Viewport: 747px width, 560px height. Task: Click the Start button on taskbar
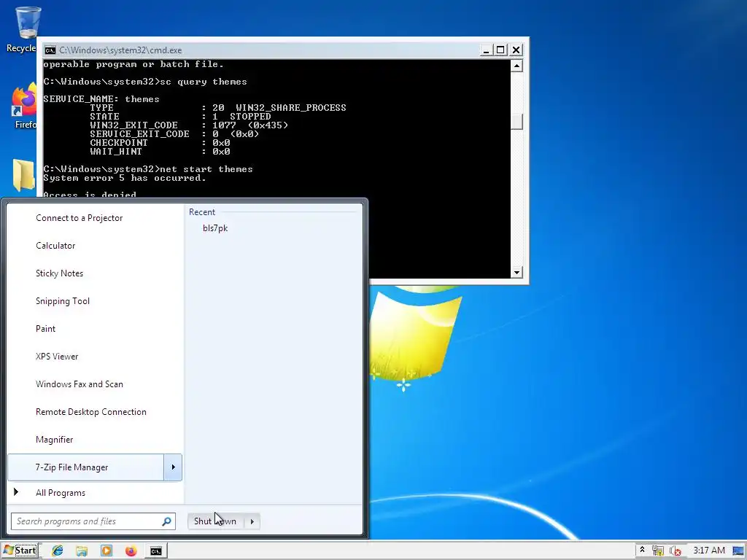pos(20,551)
